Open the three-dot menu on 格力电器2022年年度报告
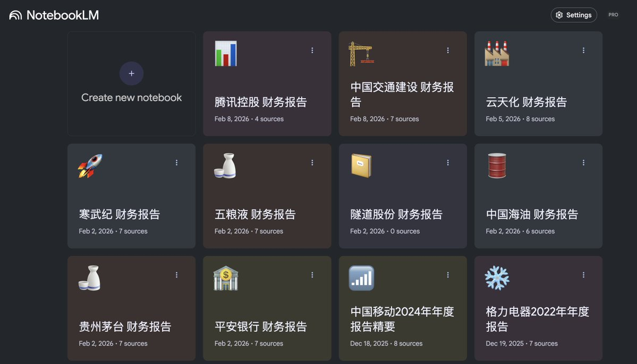This screenshot has height=364, width=637. pos(583,275)
